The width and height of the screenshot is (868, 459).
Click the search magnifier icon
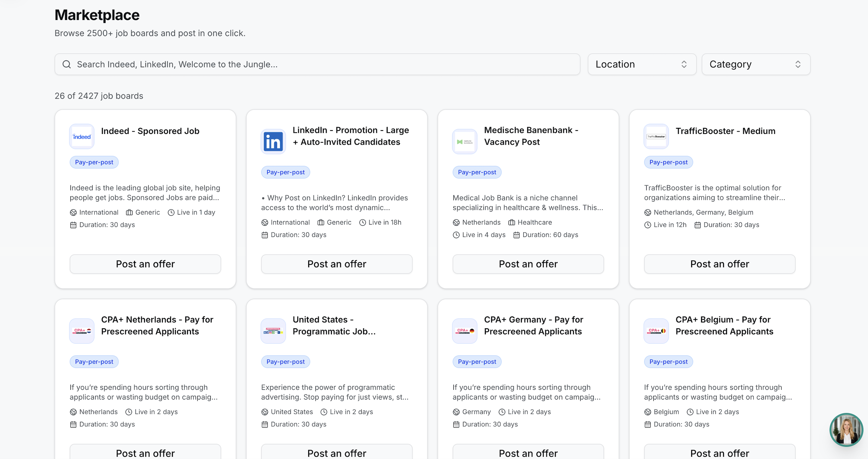tap(67, 64)
